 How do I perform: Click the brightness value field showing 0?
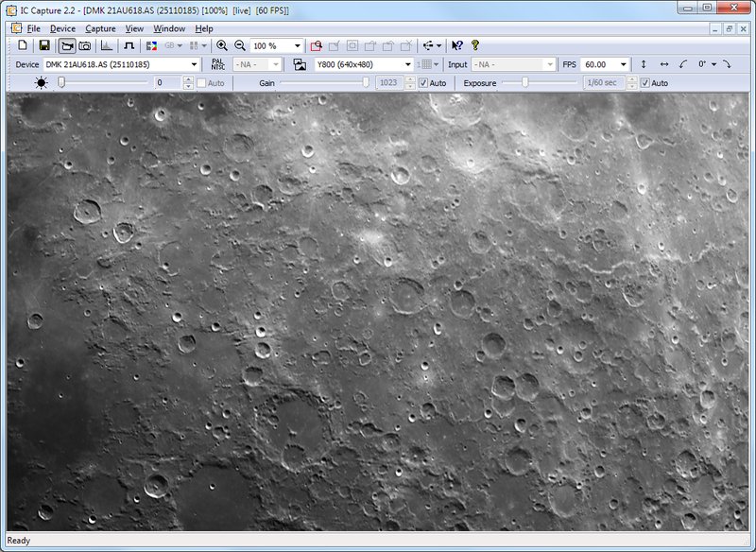pos(168,83)
